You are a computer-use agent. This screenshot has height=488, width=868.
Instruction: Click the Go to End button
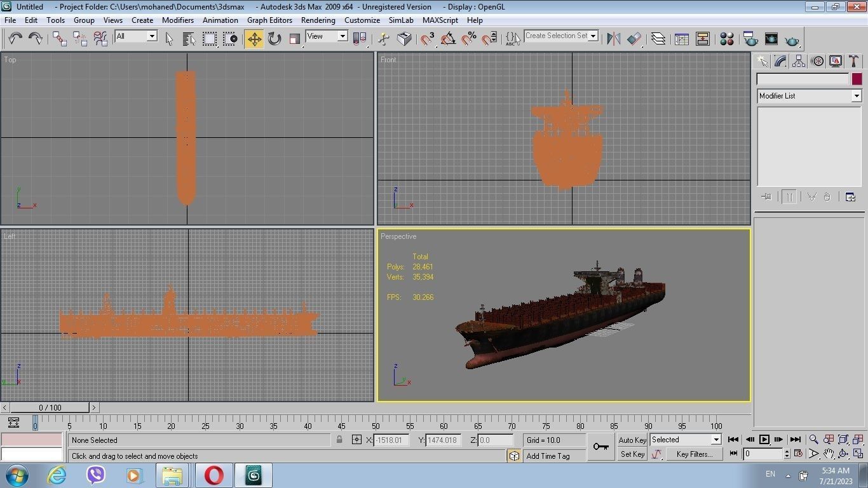click(x=796, y=440)
